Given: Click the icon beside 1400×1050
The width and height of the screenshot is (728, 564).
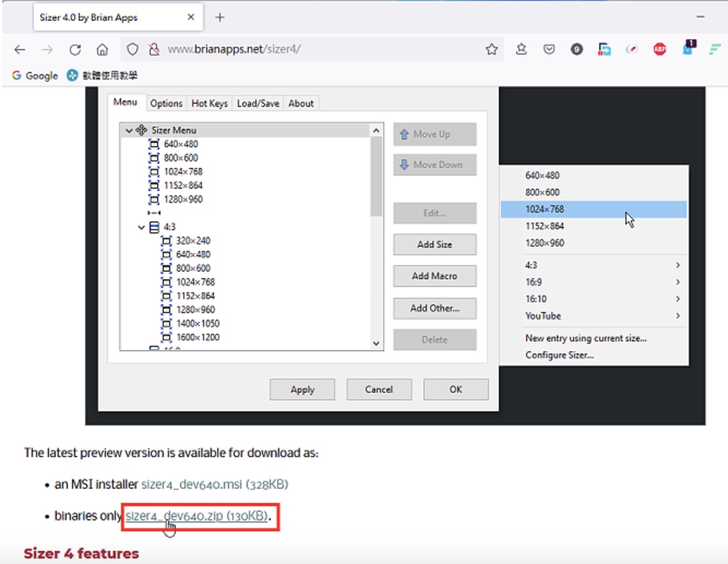Looking at the screenshot, I should [166, 323].
